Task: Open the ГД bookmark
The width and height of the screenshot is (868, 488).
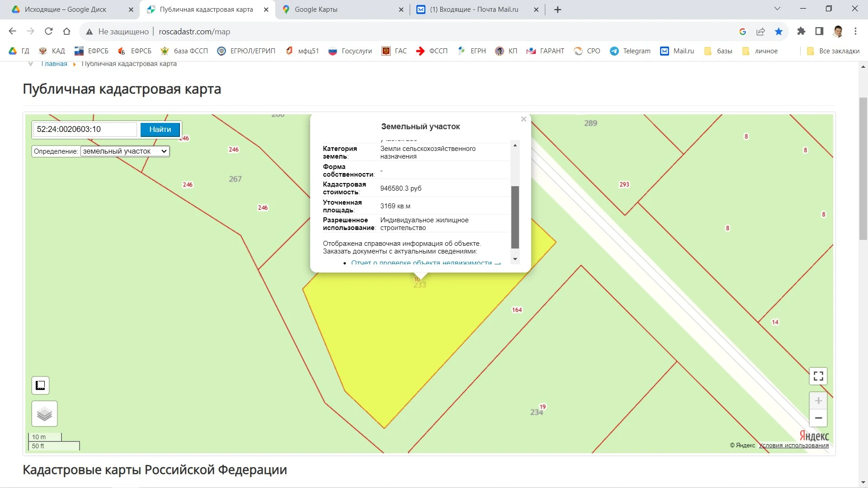Action: 19,51
